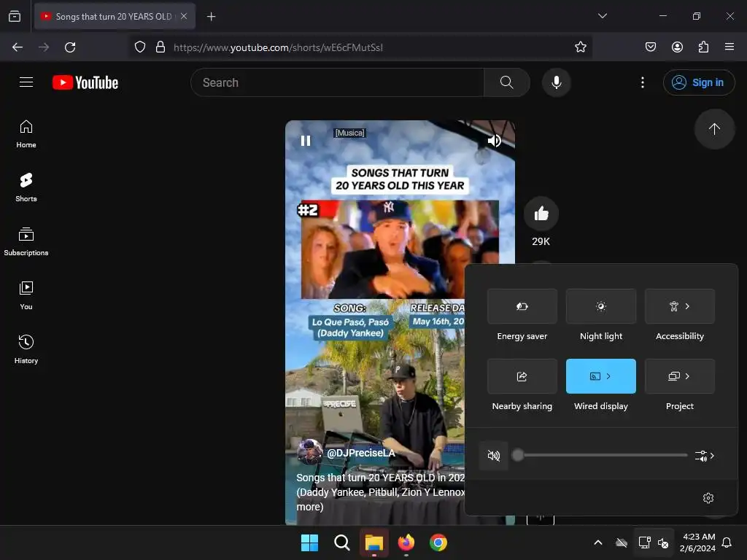Viewport: 747px width, 560px height.
Task: Expand Accessibility options chevron
Action: point(687,306)
